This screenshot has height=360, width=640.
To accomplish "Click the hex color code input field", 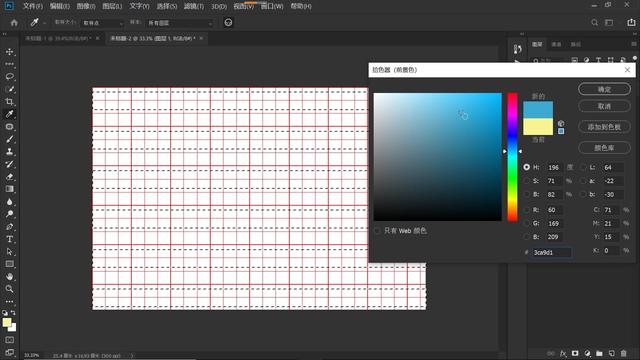I will click(551, 252).
